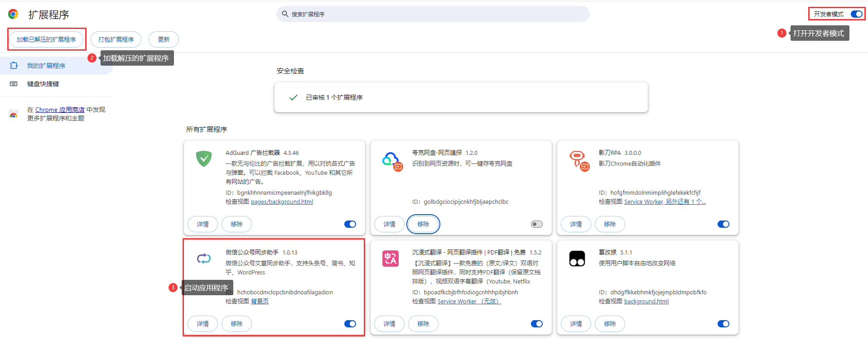Click the 微信公众号同步助手 sync arrows icon

coord(204,259)
